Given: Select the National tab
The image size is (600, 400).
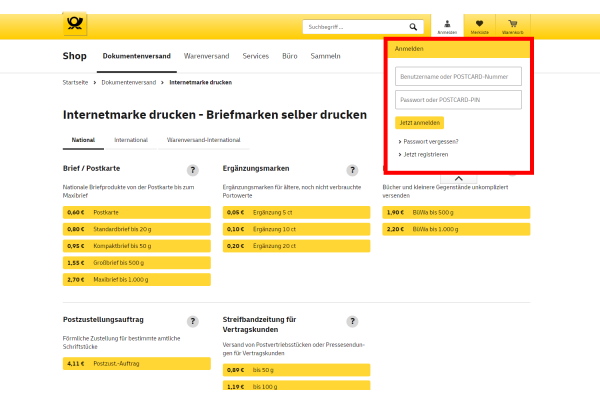Looking at the screenshot, I should (83, 140).
